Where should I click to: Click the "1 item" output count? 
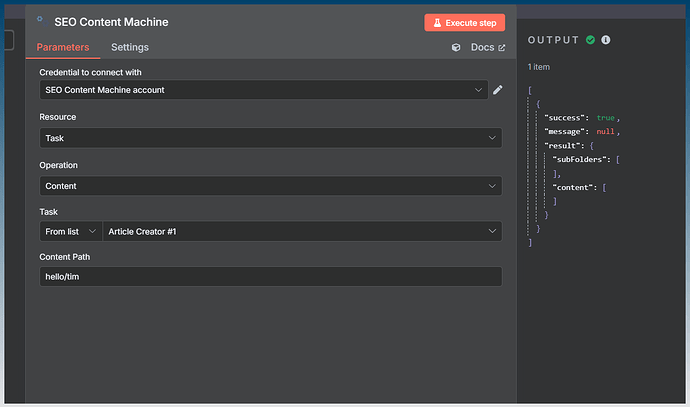[539, 67]
